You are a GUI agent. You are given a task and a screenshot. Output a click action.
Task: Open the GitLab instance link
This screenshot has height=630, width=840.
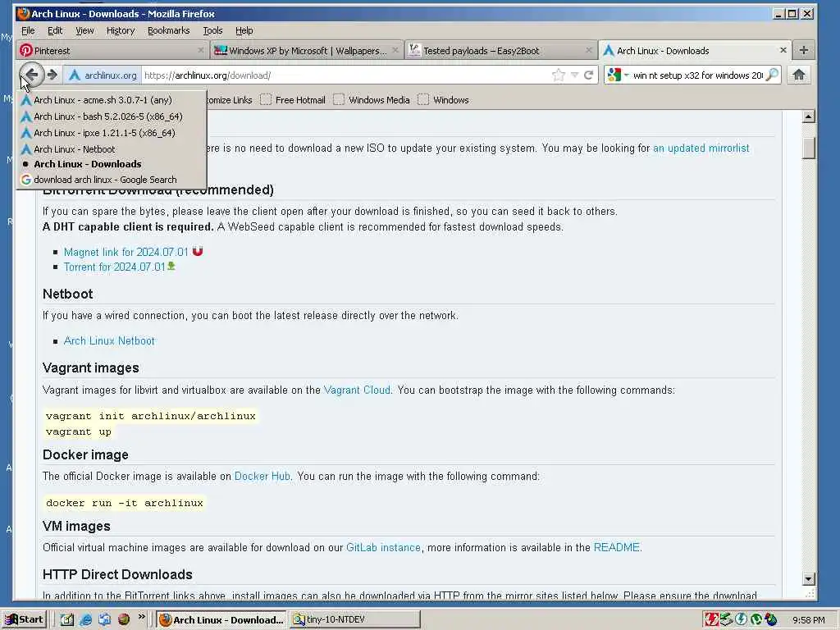[383, 547]
